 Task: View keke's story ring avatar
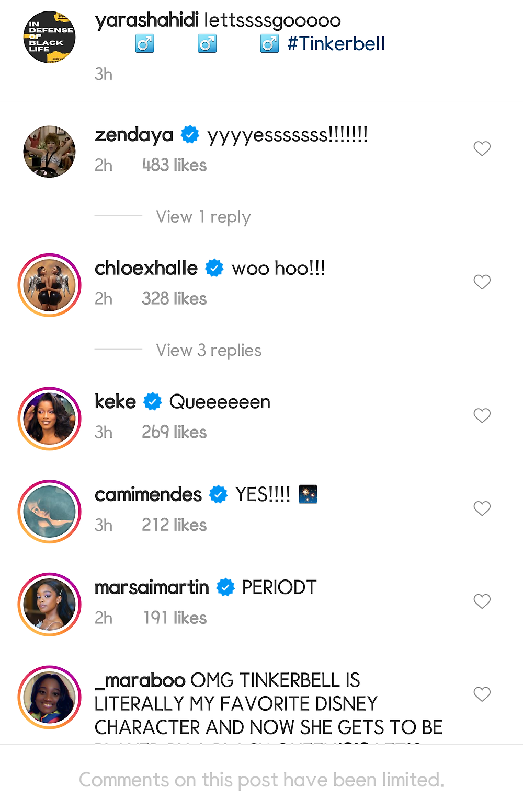point(50,419)
